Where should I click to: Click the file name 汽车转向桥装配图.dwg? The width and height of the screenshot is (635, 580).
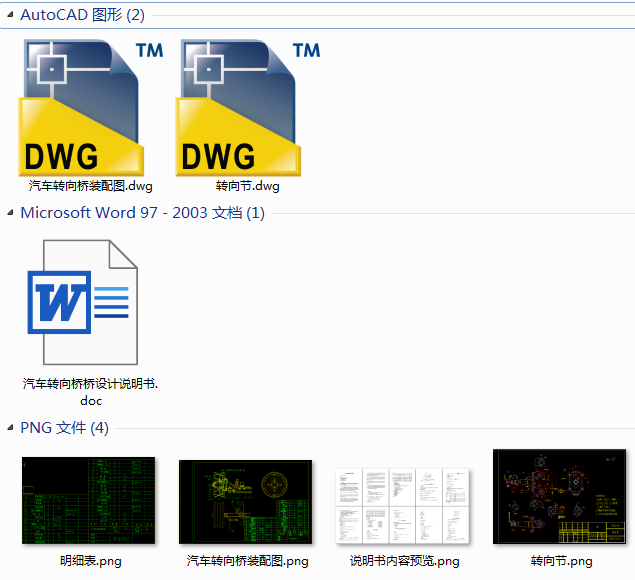tap(90, 186)
